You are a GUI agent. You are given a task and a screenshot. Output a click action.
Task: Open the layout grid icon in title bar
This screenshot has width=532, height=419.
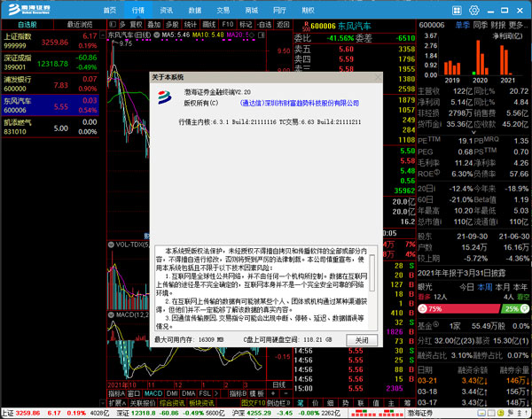coord(457,11)
